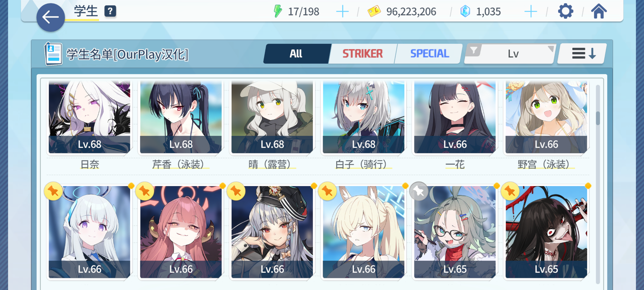Screen dimensions: 644x290
Task: Open student 日奈 card
Action: (90, 125)
